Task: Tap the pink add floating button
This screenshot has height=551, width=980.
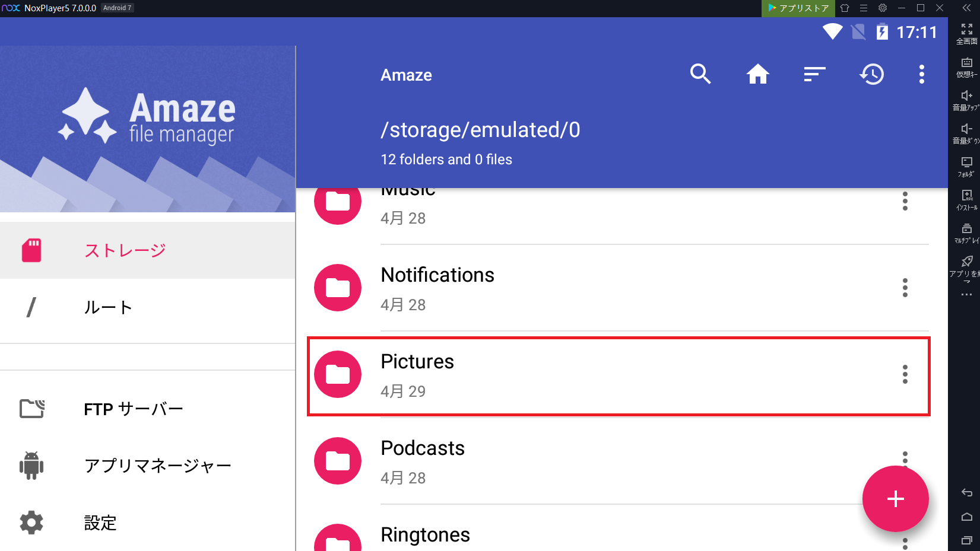Action: (895, 499)
